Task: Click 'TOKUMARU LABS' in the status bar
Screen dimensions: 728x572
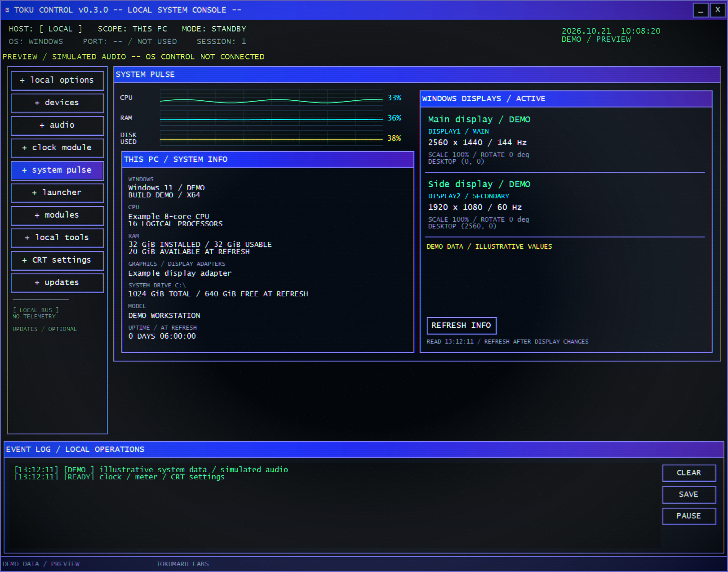Action: pos(182,564)
